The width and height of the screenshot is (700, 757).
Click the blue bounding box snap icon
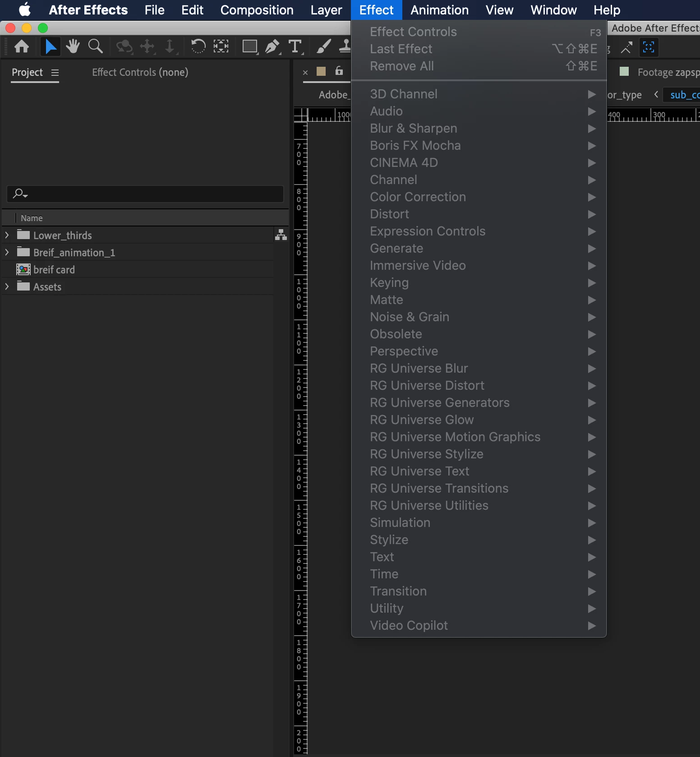click(649, 47)
